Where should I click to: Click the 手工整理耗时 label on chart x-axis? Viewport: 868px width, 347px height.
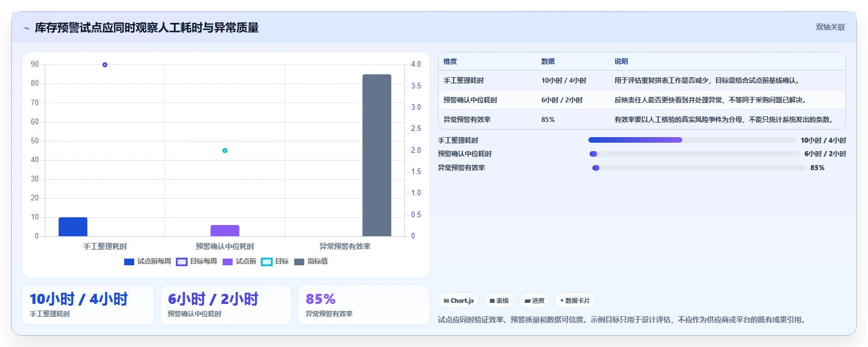(x=105, y=246)
